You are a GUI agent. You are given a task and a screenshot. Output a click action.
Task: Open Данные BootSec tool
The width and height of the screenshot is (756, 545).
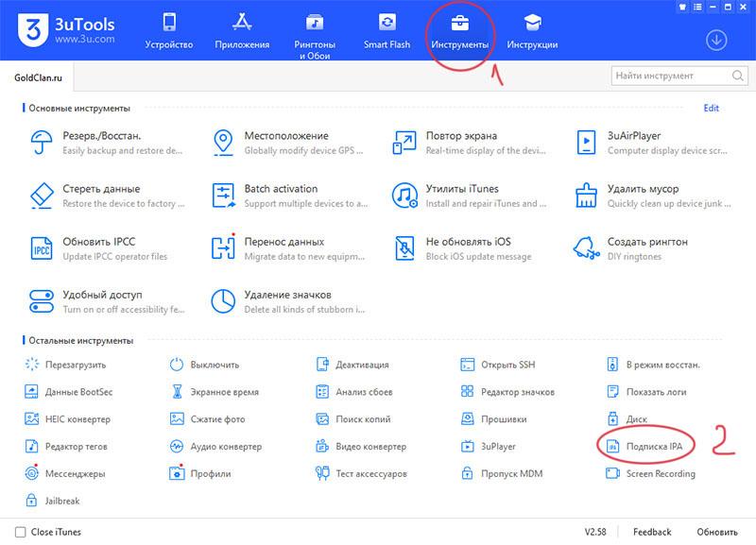coord(68,392)
